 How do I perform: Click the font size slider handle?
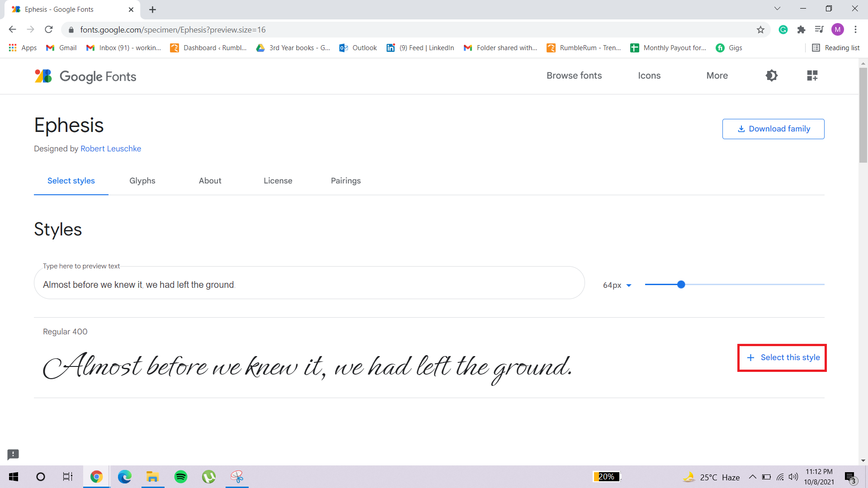pyautogui.click(x=681, y=285)
